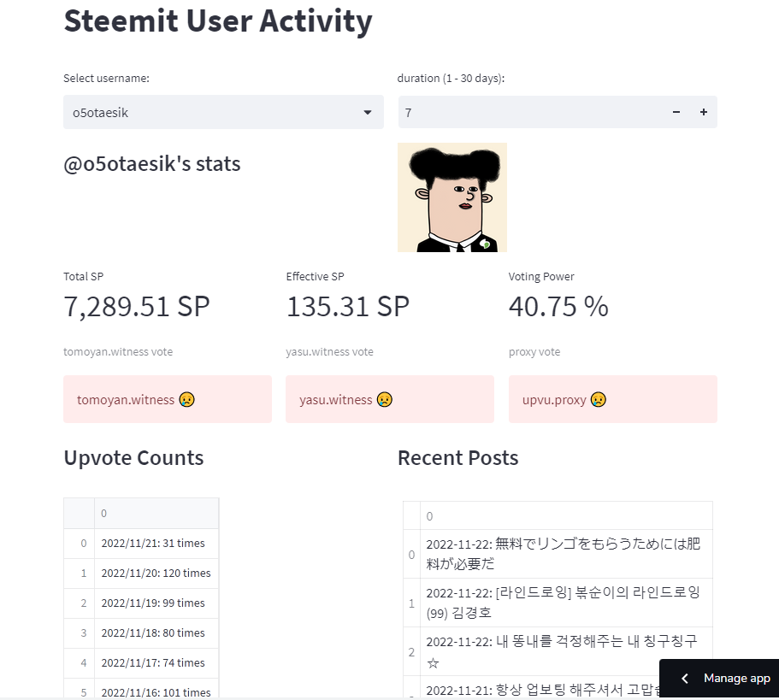
Task: Click the Upvote Counts heading
Action: tap(133, 458)
